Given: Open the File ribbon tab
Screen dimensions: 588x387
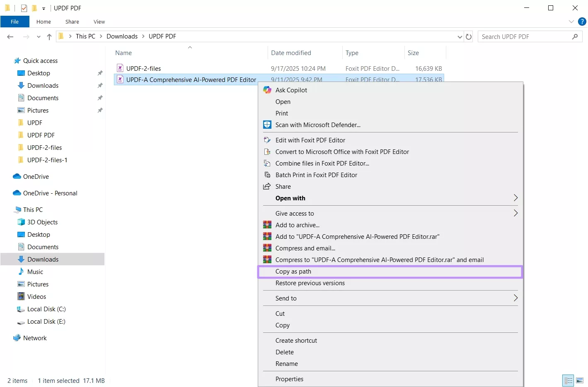Looking at the screenshot, I should (15, 22).
